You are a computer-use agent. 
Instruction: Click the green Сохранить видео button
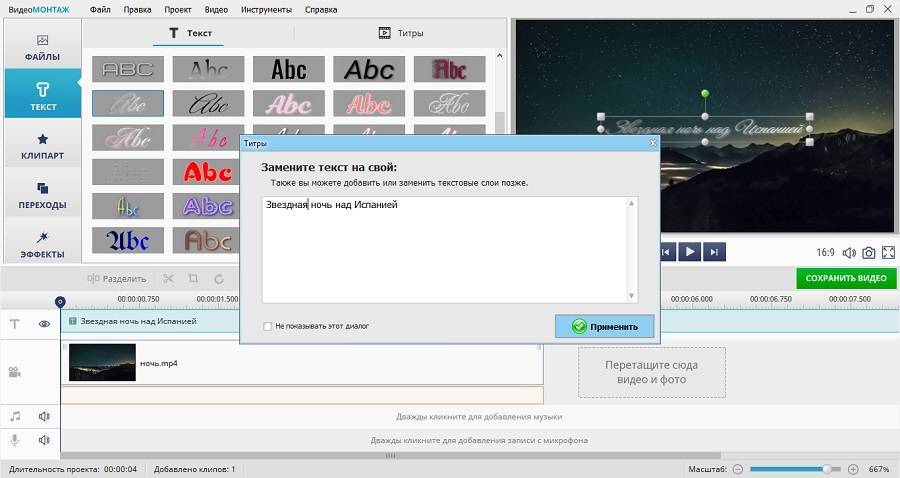846,278
